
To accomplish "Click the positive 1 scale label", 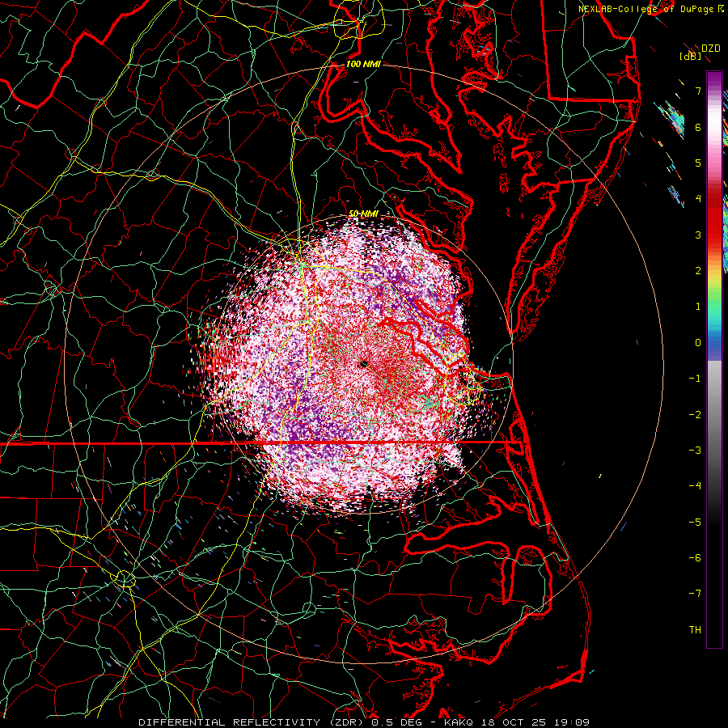I will coord(698,307).
